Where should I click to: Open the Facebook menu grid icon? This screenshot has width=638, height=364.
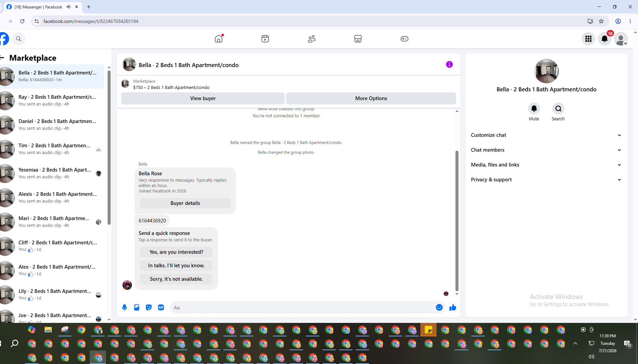(x=588, y=39)
